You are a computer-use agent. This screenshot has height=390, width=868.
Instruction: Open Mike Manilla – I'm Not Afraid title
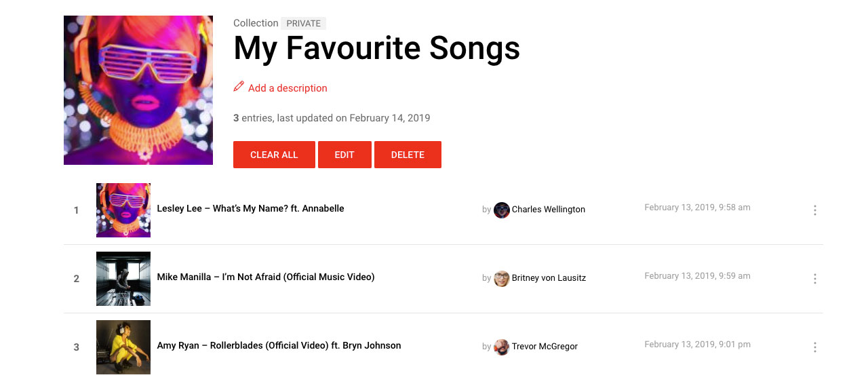tap(266, 277)
